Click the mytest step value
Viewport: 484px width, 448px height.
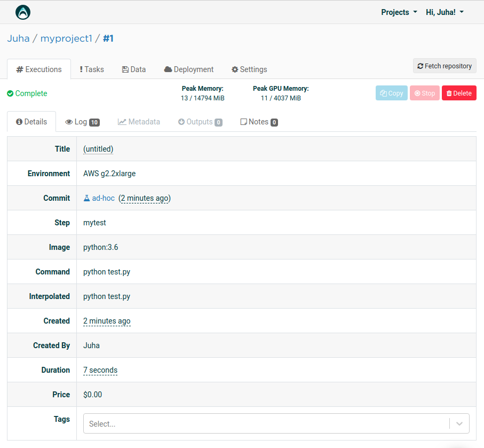tap(94, 223)
